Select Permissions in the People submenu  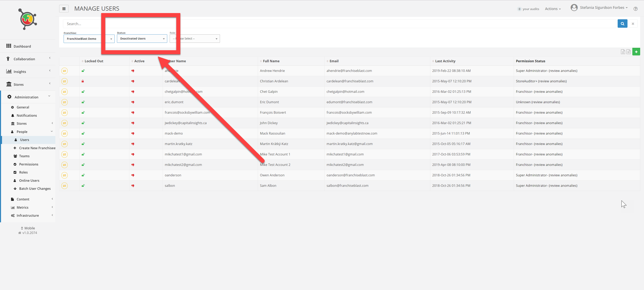(29, 164)
